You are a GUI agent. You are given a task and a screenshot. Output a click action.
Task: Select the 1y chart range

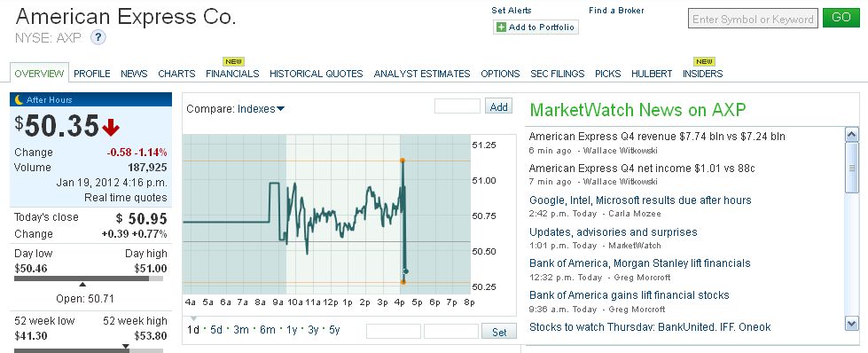[292, 330]
